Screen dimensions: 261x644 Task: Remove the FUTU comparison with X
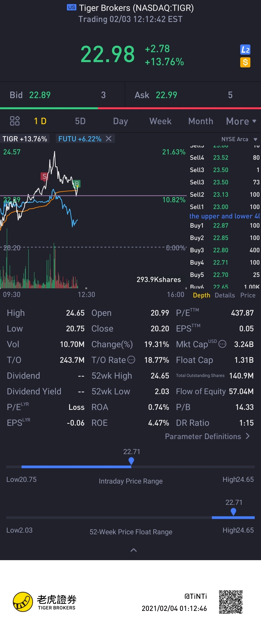pos(109,138)
